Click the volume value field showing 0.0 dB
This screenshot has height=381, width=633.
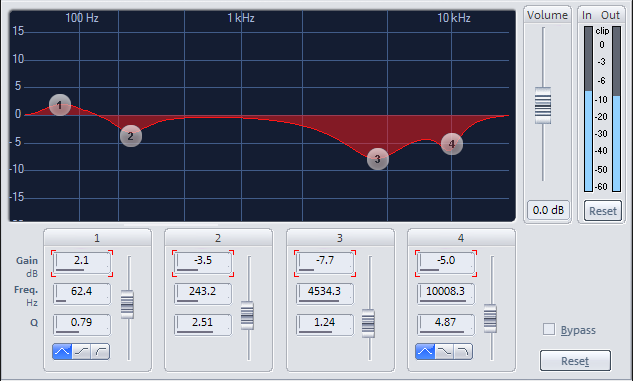pyautogui.click(x=548, y=210)
